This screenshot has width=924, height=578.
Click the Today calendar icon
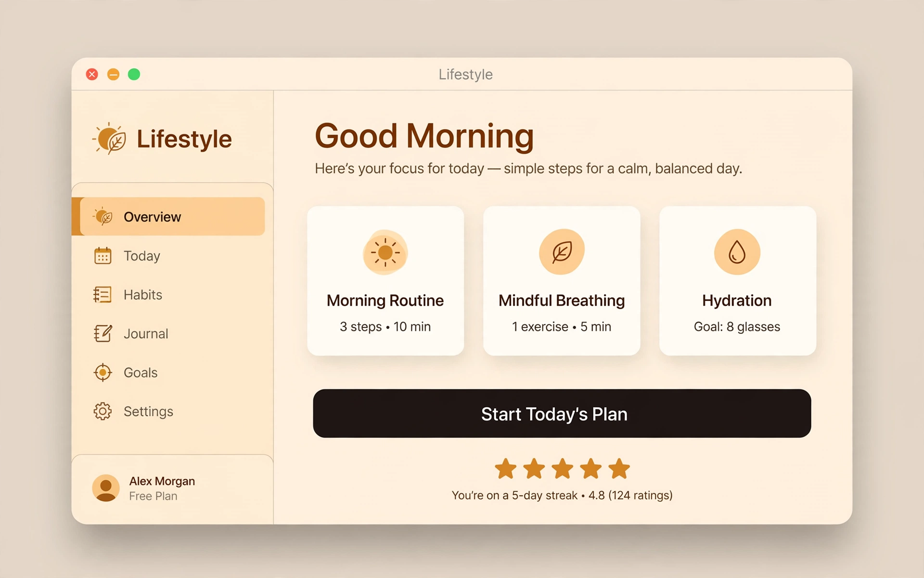click(x=103, y=256)
